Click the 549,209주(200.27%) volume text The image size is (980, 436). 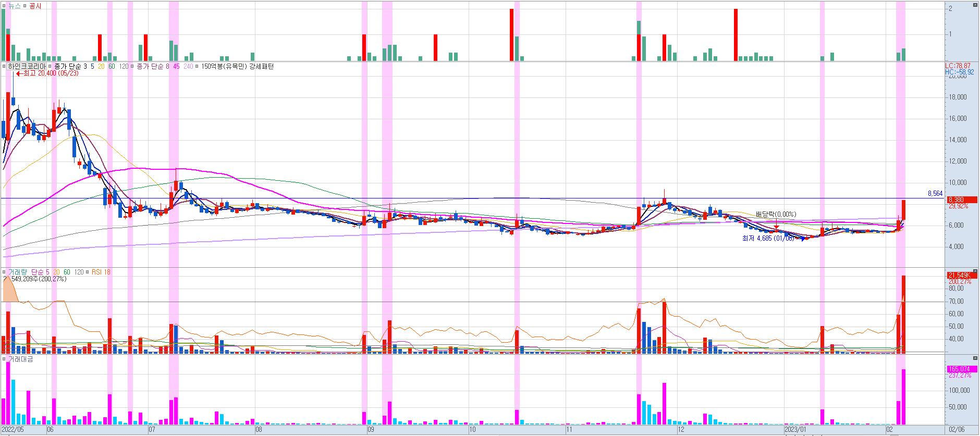click(x=39, y=279)
